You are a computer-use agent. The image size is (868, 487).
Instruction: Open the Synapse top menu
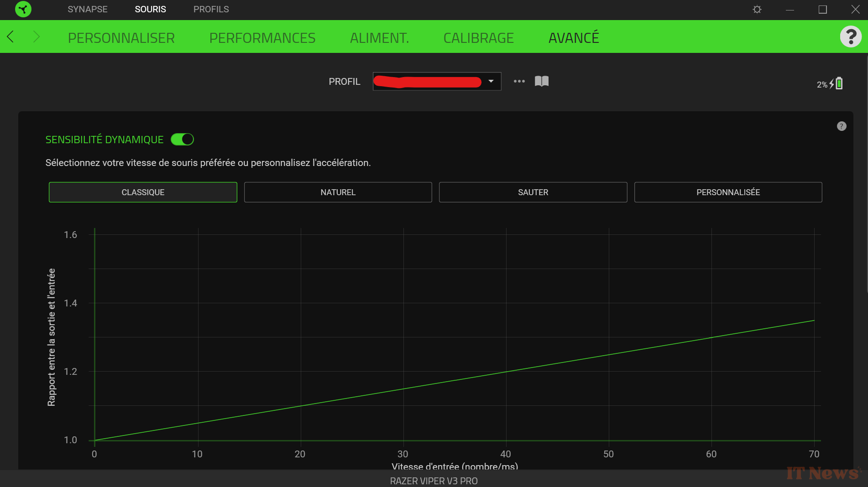pyautogui.click(x=88, y=9)
